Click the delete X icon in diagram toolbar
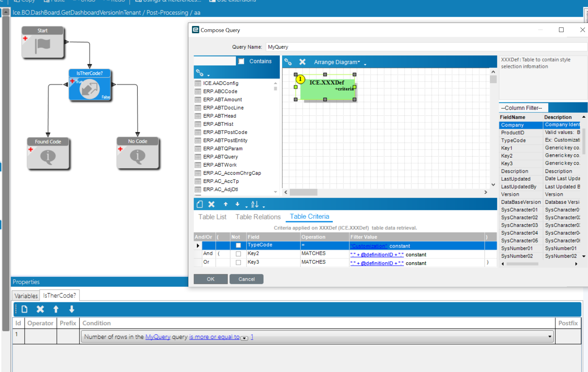Viewport: 588px width, 372px height. pyautogui.click(x=302, y=62)
